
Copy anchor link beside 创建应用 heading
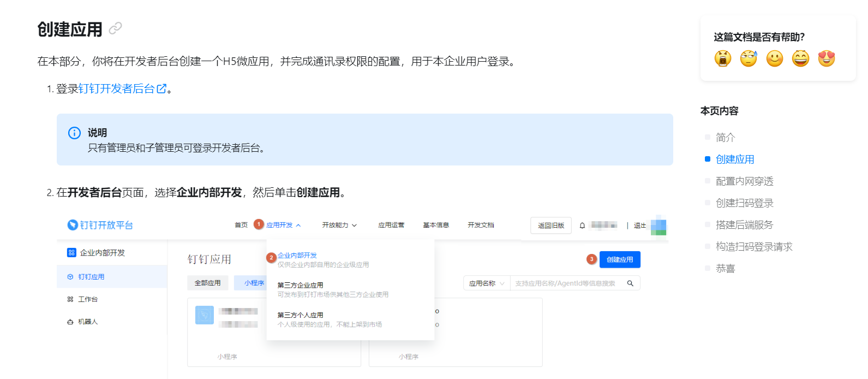coord(115,28)
